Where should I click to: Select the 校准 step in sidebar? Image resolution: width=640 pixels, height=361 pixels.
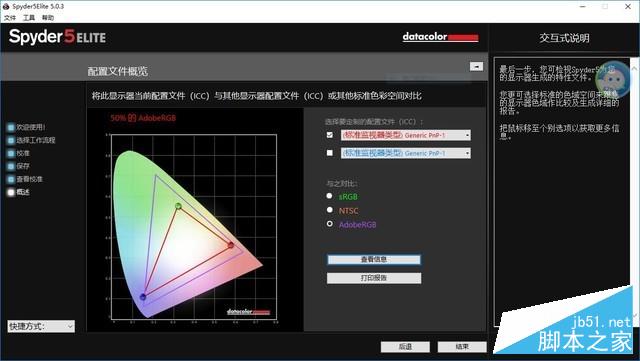click(19, 153)
